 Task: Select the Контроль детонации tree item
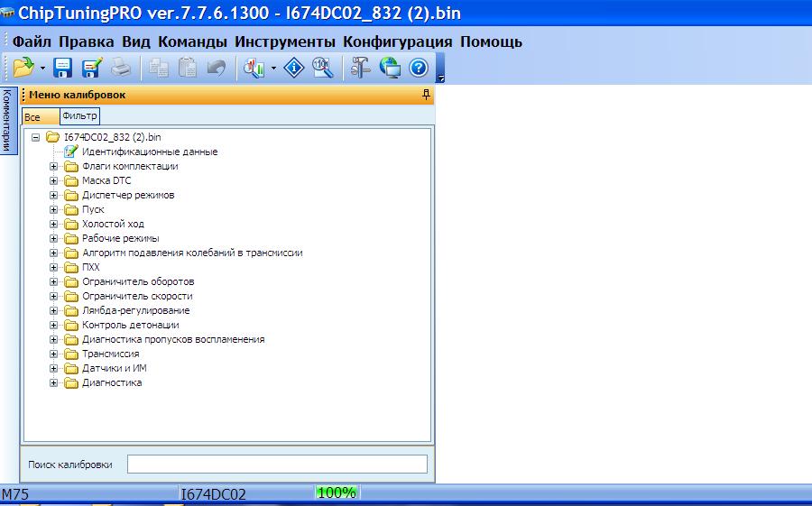(x=131, y=326)
